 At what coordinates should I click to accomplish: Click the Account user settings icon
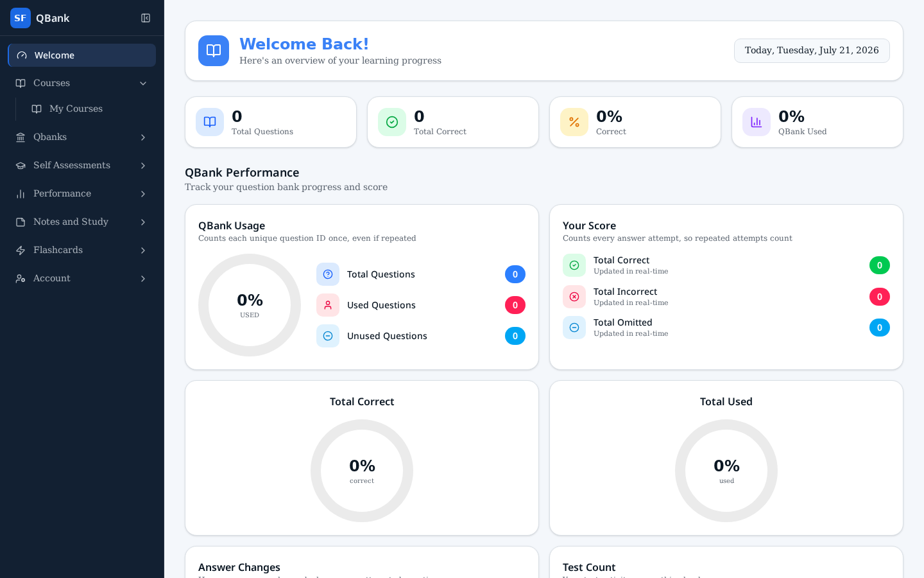21,279
